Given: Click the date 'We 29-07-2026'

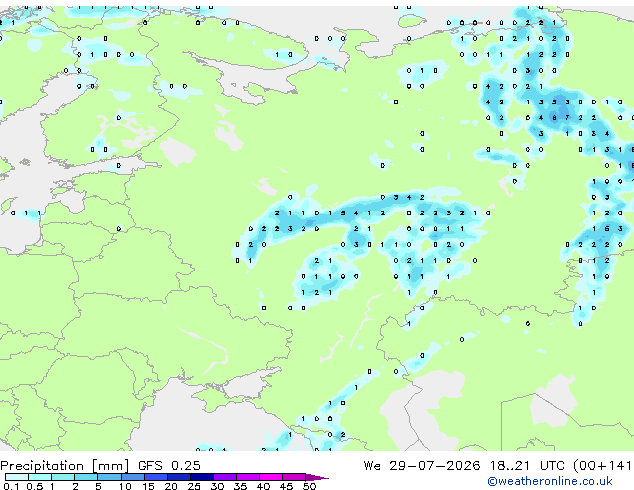Looking at the screenshot, I should coord(422,465).
